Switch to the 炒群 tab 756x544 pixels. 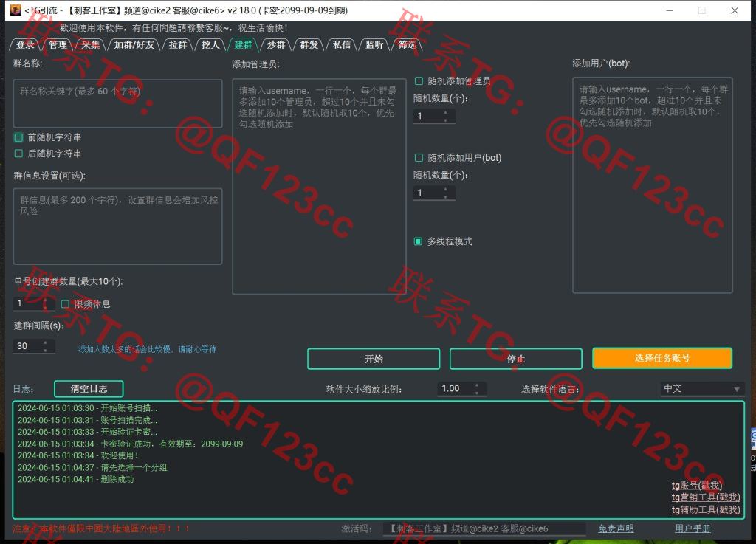click(276, 45)
